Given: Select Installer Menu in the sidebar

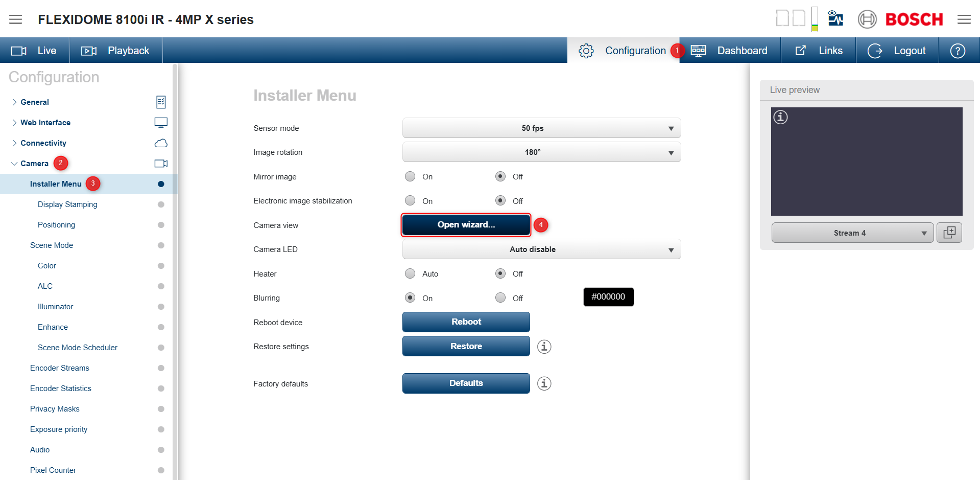Looking at the screenshot, I should click(x=56, y=184).
